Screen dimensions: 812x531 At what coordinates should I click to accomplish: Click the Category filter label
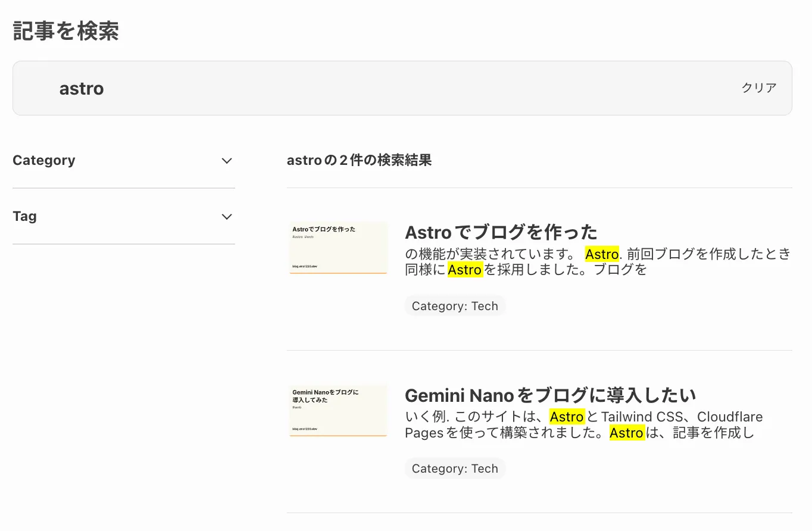point(44,161)
